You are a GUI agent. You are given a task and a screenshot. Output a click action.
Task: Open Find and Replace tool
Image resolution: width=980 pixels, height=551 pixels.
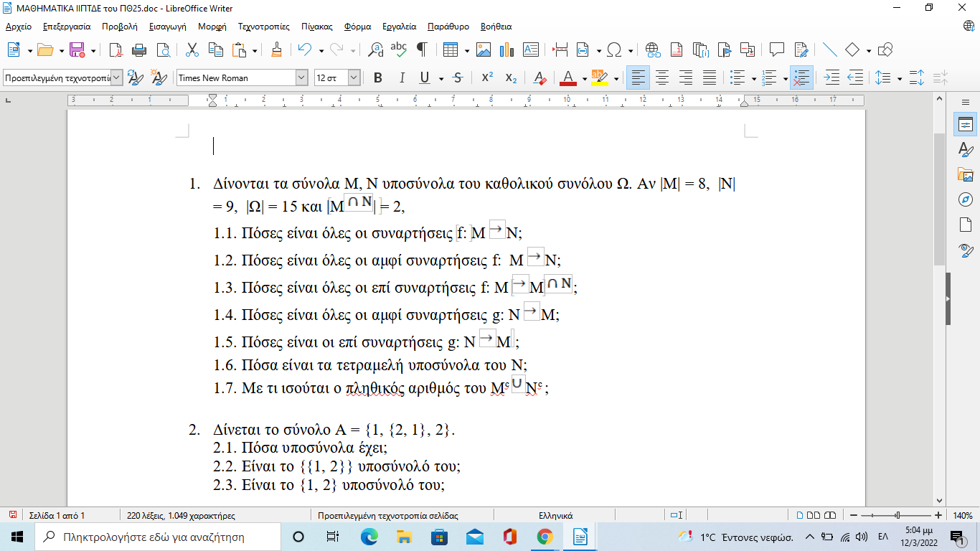pos(375,50)
